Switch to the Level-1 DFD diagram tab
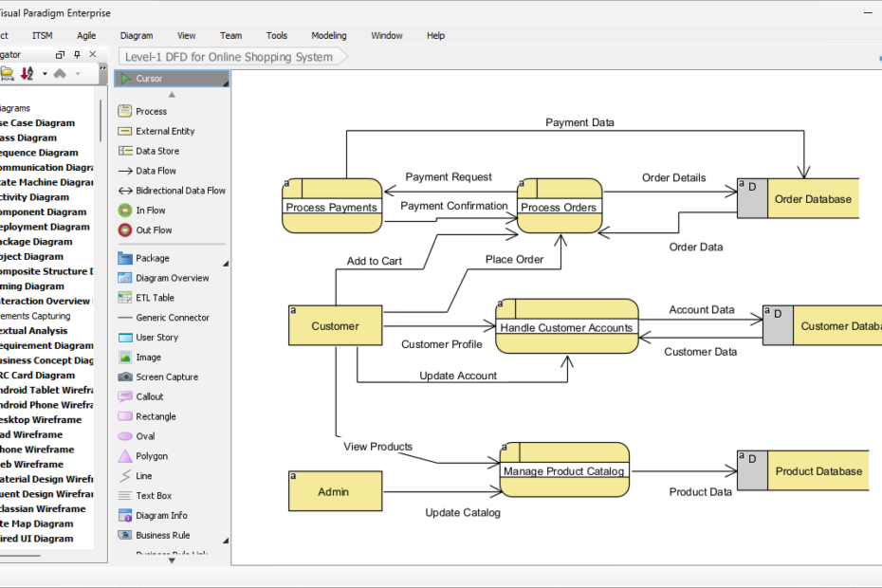The image size is (882, 588). point(228,57)
